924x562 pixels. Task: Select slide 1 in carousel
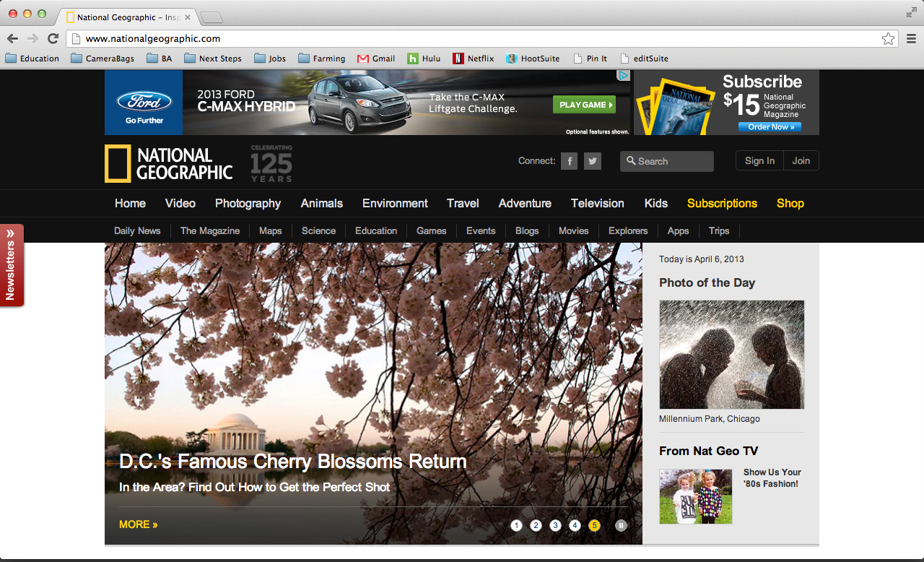click(516, 525)
